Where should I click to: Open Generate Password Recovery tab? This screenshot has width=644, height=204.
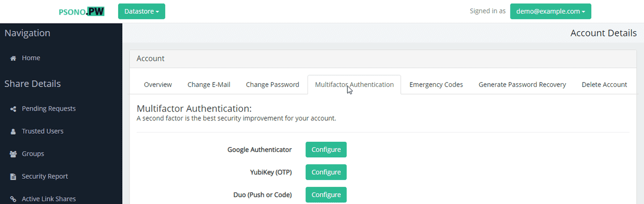[x=522, y=85]
